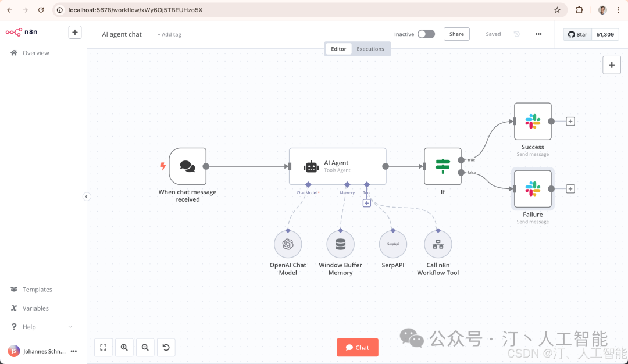Click GitHub Star button
This screenshot has width=628, height=364.
(577, 34)
